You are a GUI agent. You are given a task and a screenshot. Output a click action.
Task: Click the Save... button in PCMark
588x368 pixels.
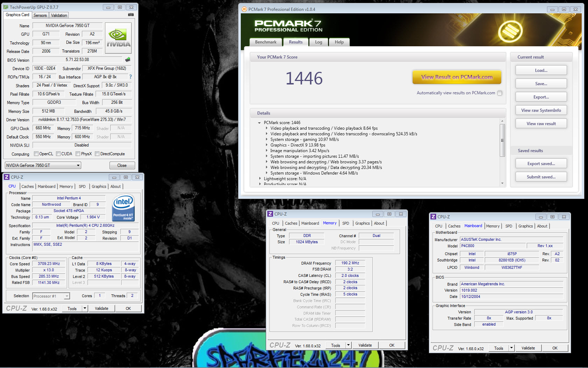(541, 84)
